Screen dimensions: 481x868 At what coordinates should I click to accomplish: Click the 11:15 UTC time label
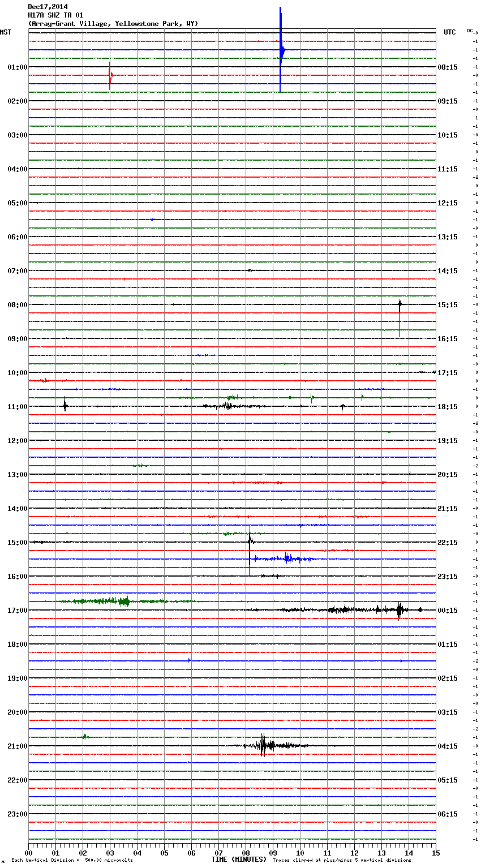[448, 169]
